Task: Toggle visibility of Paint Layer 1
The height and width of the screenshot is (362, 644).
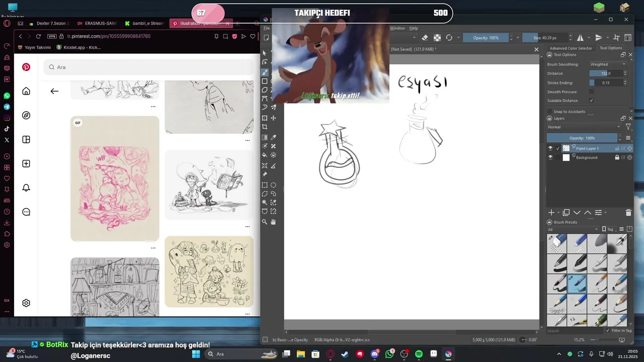Action: pos(550,148)
